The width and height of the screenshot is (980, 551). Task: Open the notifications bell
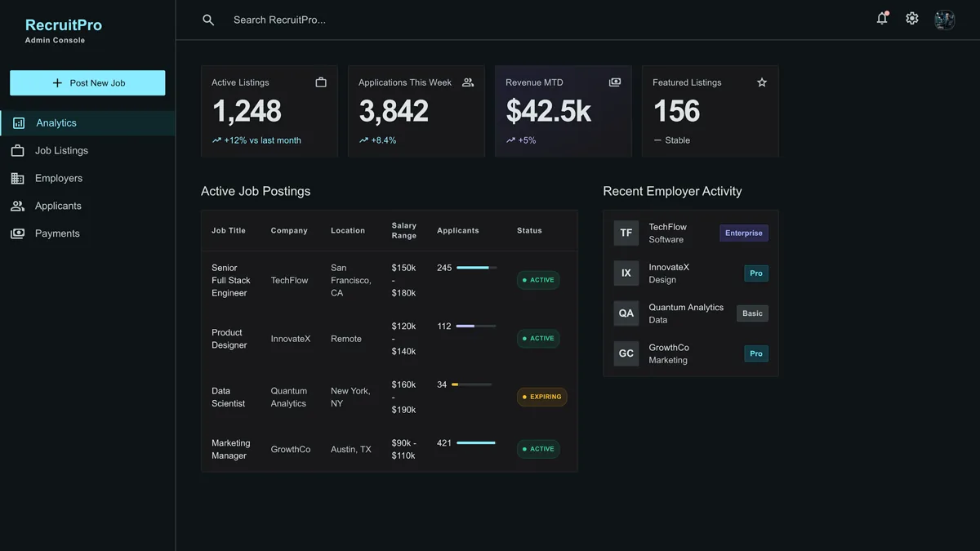click(x=882, y=18)
